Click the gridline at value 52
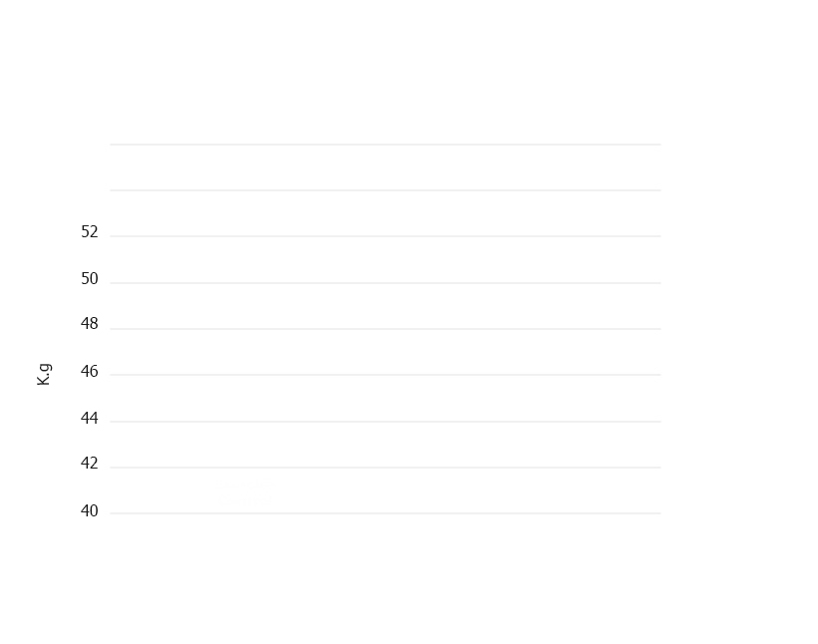Image resolution: width=818 pixels, height=644 pixels. (x=385, y=236)
